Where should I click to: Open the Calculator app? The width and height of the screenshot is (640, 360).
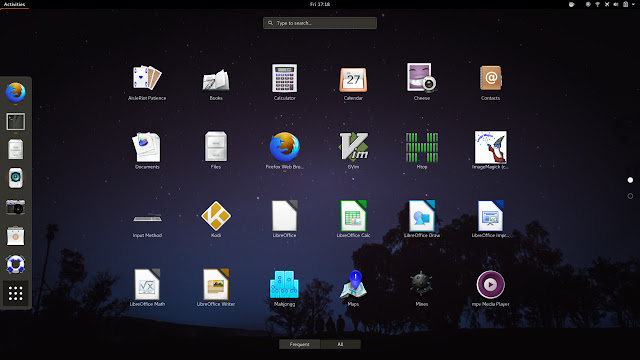pyautogui.click(x=284, y=82)
